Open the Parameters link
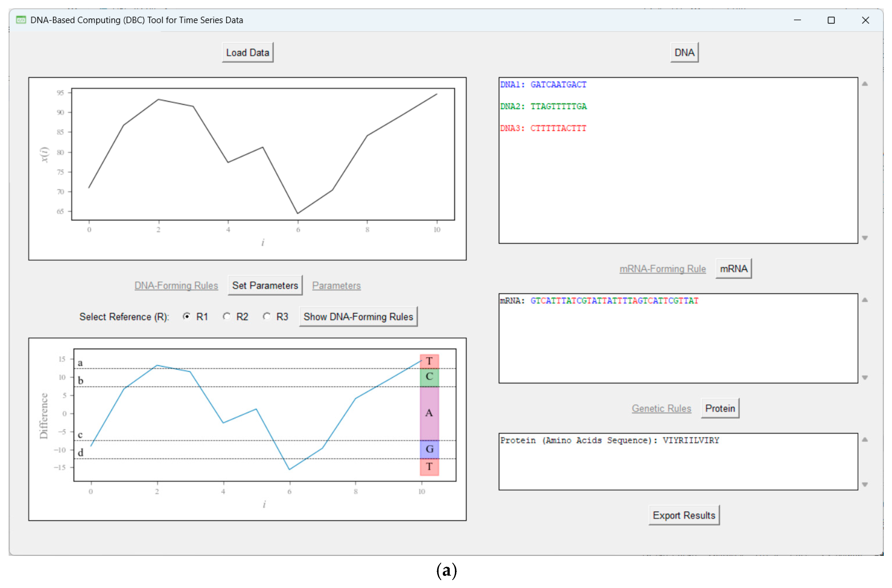The width and height of the screenshot is (892, 588). pos(336,285)
